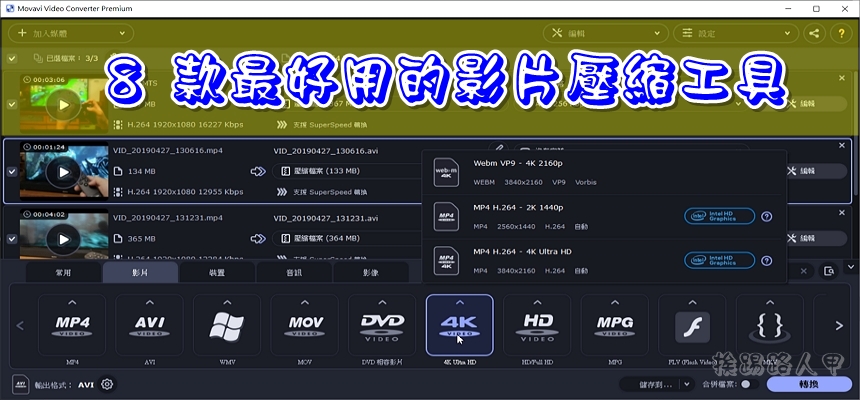The width and height of the screenshot is (860, 400).
Task: Clear the format search with the X
Action: pos(804,271)
